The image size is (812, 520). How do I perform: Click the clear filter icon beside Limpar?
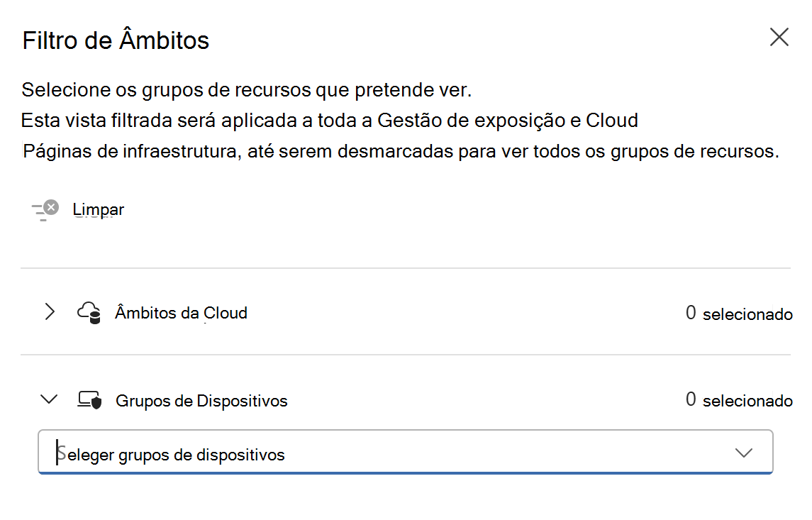coord(44,208)
